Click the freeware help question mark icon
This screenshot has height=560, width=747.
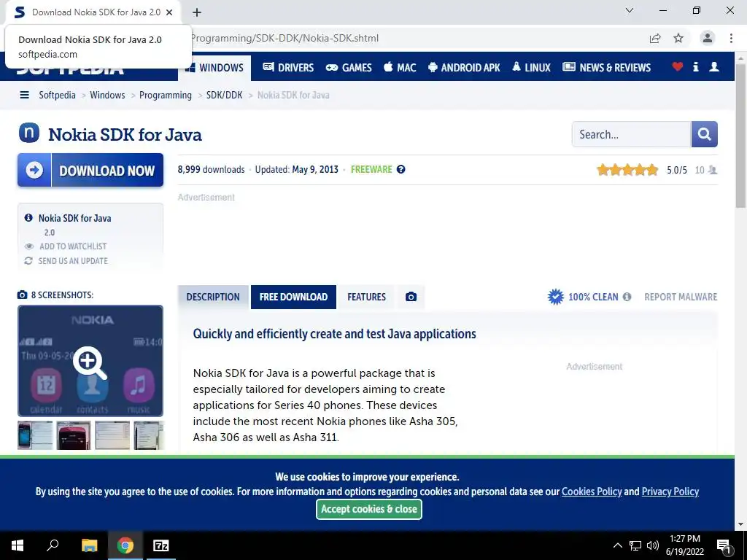(401, 169)
